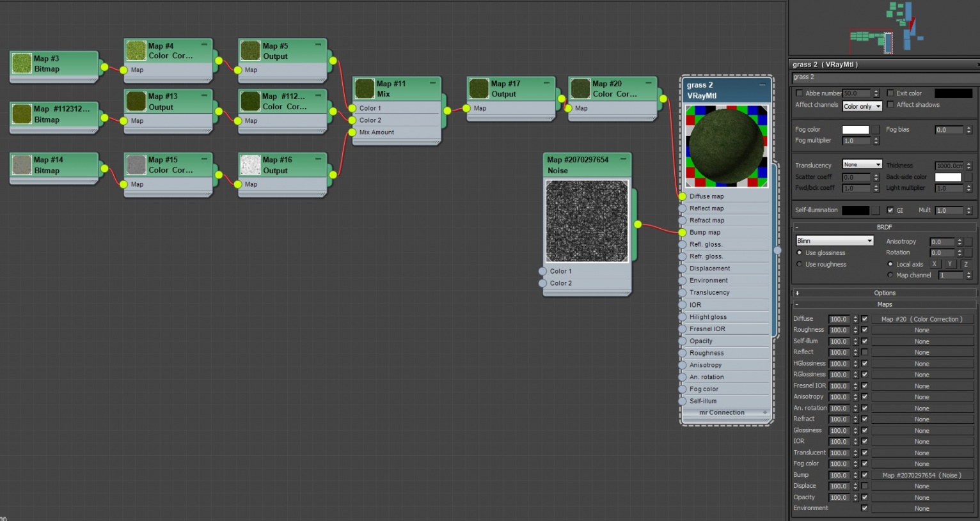The image size is (980, 521).
Task: Enable the Reflect map checkbox
Action: [x=865, y=352]
